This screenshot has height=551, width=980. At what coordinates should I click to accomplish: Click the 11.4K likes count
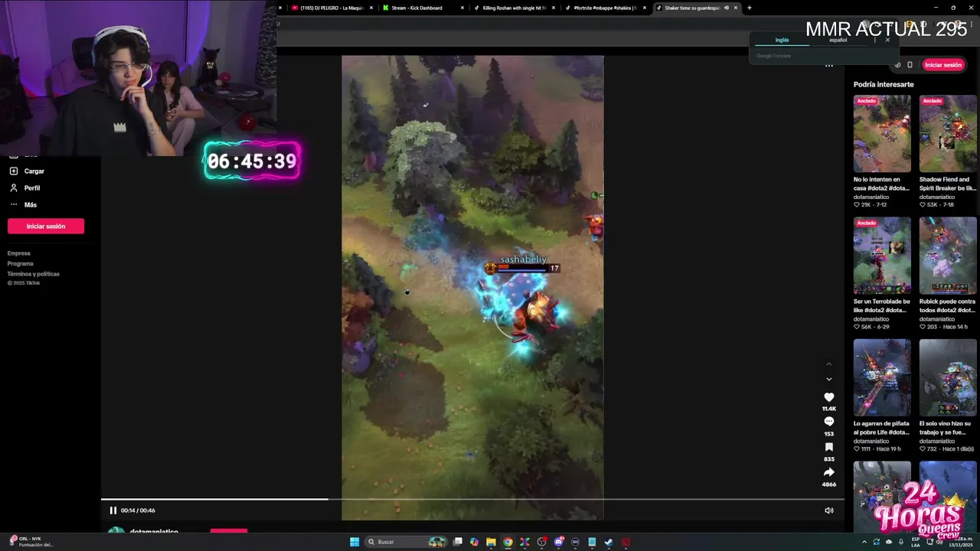click(828, 409)
